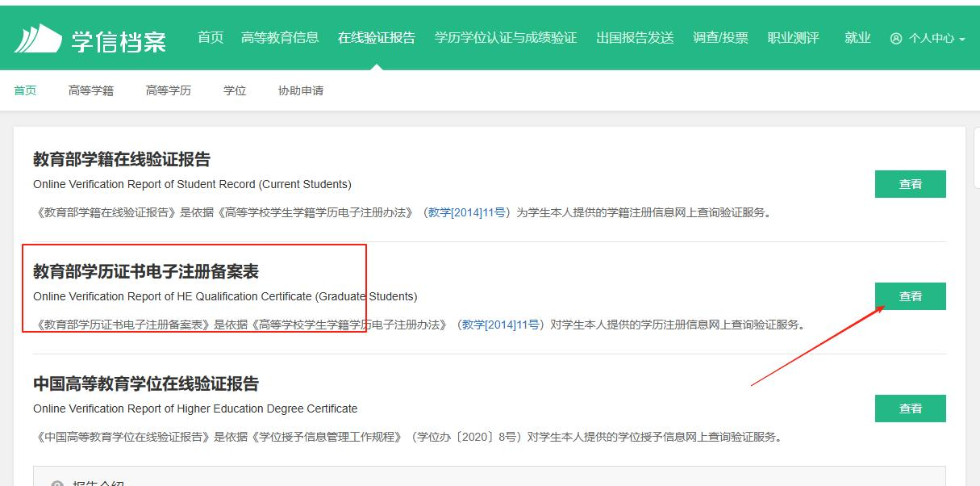Screen dimensions: 980x486
Task: Go to 高等教育信息 in the top menu
Action: click(280, 38)
